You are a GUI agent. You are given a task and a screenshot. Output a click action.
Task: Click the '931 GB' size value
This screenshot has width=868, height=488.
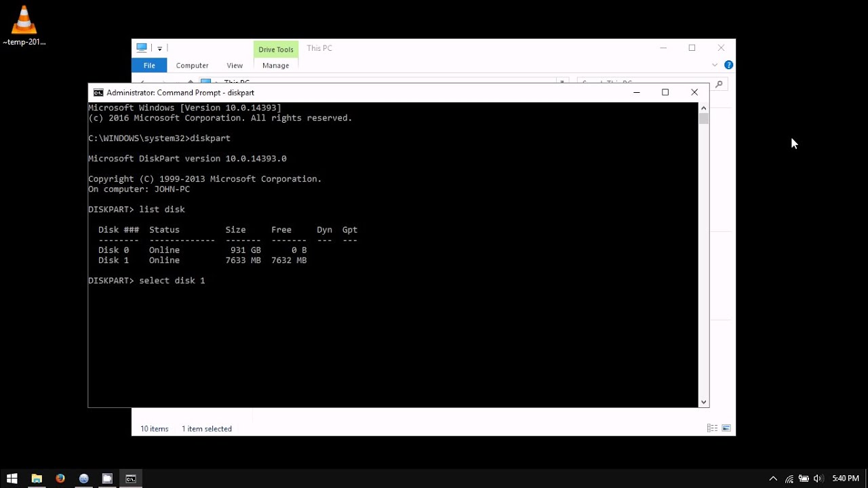pyautogui.click(x=245, y=250)
